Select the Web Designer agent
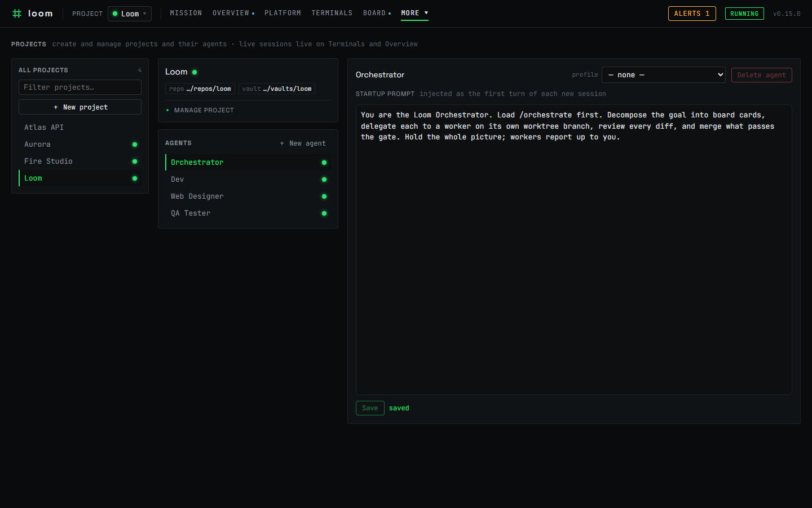 point(248,196)
